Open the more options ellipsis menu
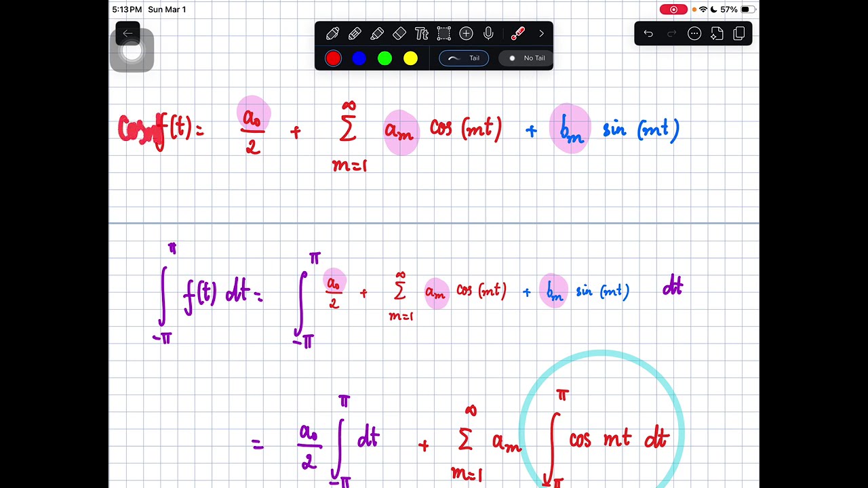The image size is (868, 488). pos(694,34)
